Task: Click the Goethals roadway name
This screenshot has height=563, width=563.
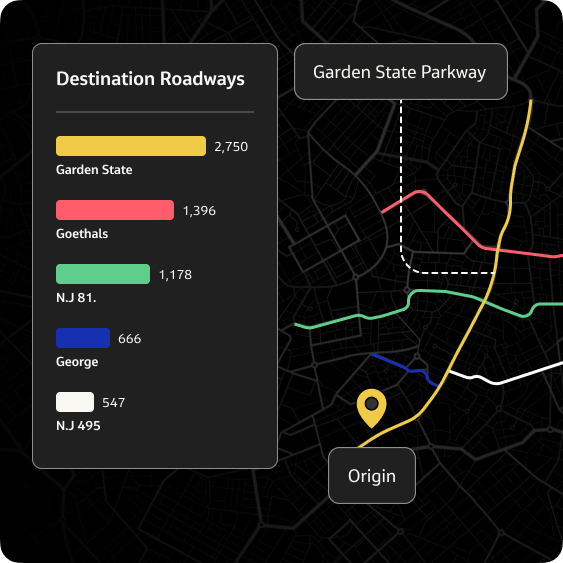Action: pyautogui.click(x=82, y=234)
